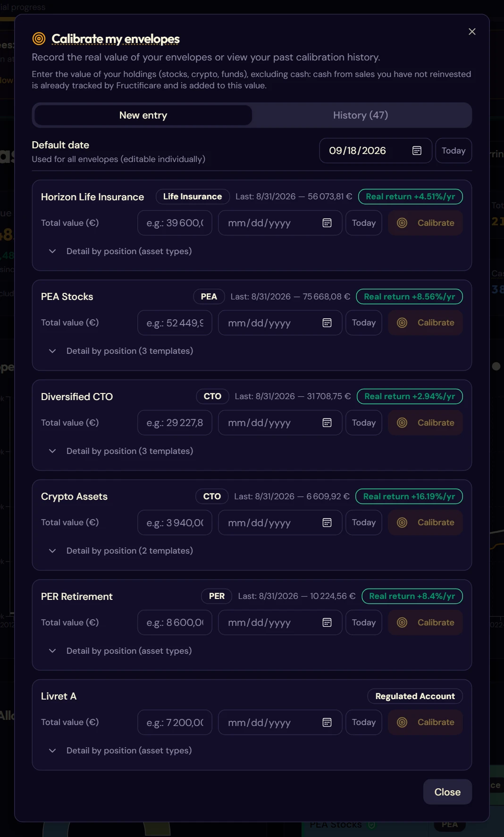Open Crypto Assets date calendar icon
Viewport: 504px width, 837px height.
(x=327, y=522)
